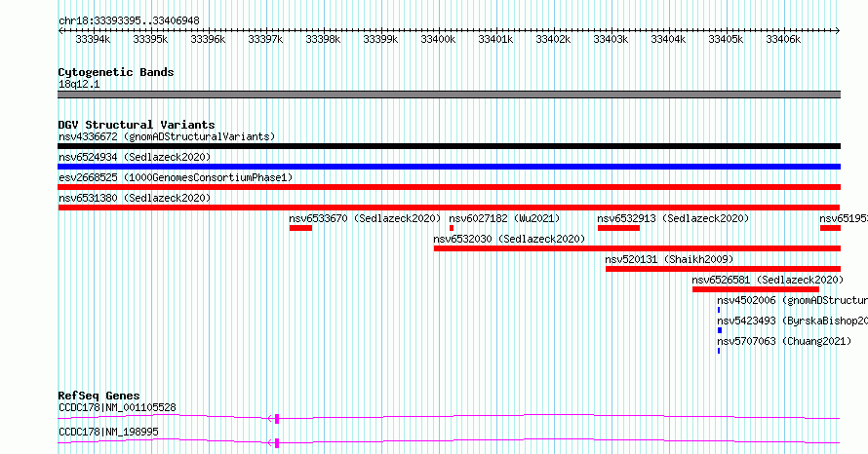Click the 33405k ruler tick
The image size is (868, 454).
click(x=726, y=39)
